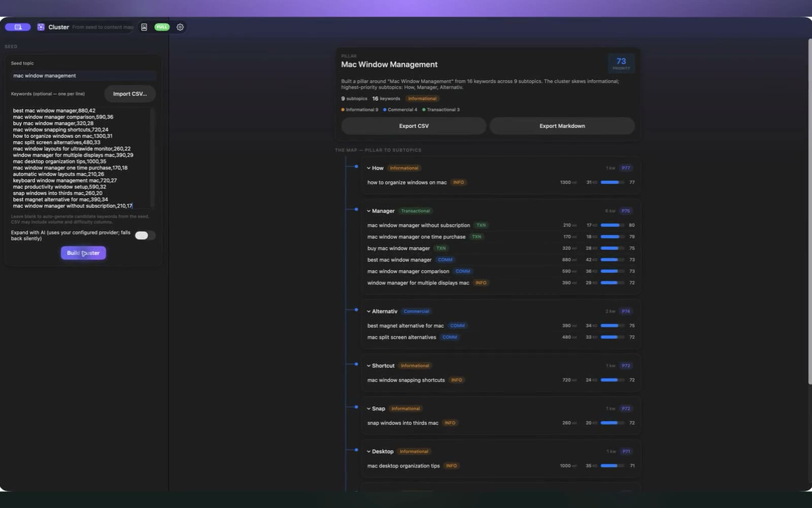Click the P71 priority badge on Desktop
The image size is (812, 508).
626,452
